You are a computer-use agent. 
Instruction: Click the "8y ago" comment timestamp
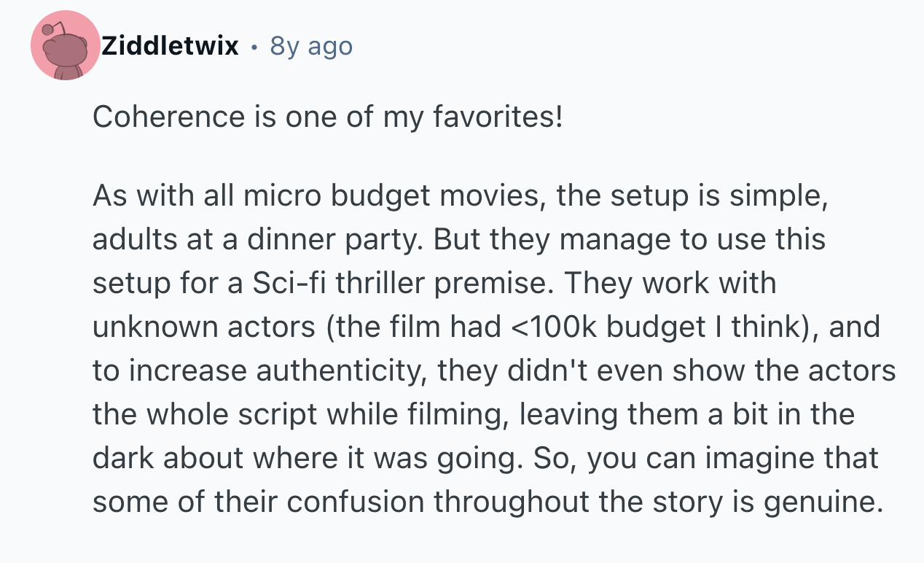pyautogui.click(x=311, y=46)
